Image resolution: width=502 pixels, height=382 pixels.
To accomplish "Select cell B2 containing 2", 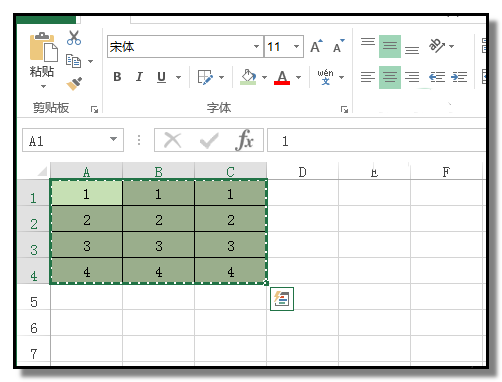I will click(158, 219).
